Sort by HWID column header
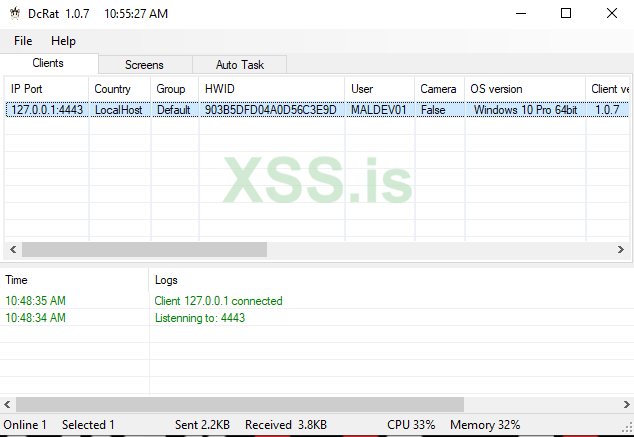Viewport: 634px width, 437px height. click(x=272, y=89)
